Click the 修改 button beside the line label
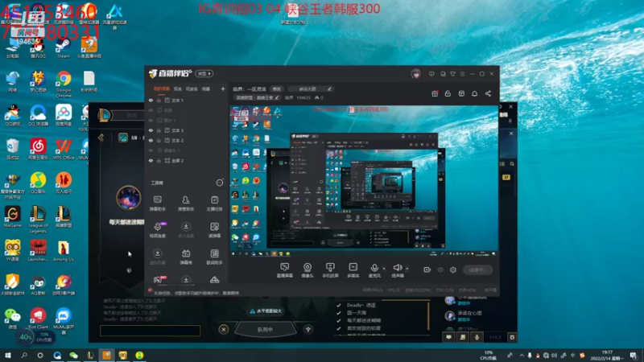 [276, 88]
